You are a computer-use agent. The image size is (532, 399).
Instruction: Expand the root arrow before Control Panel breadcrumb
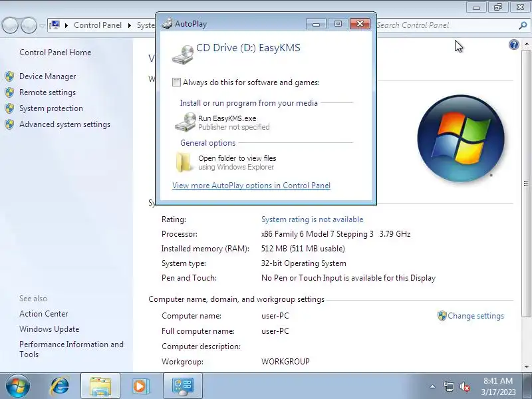[x=66, y=25]
